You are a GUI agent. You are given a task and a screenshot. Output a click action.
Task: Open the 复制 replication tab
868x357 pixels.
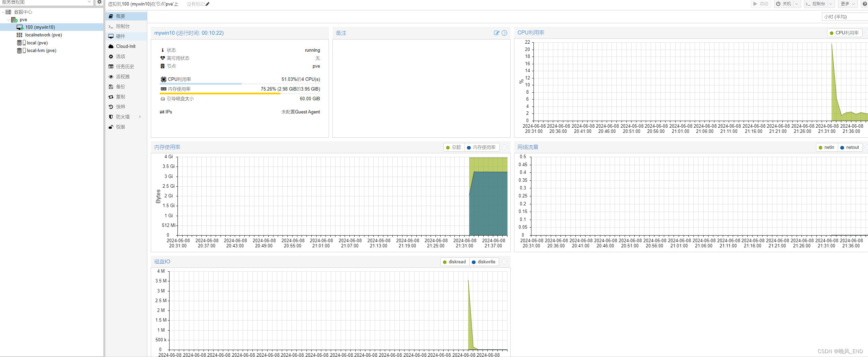126,97
